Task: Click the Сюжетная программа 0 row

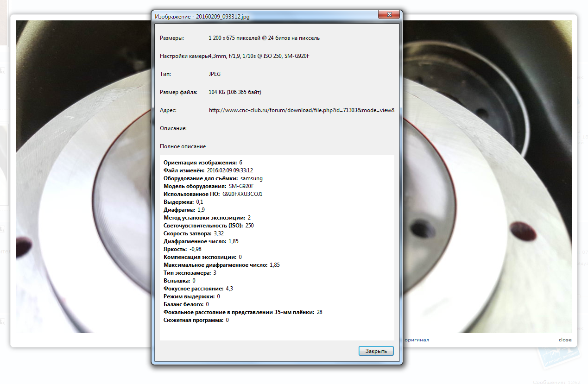Action: click(196, 320)
